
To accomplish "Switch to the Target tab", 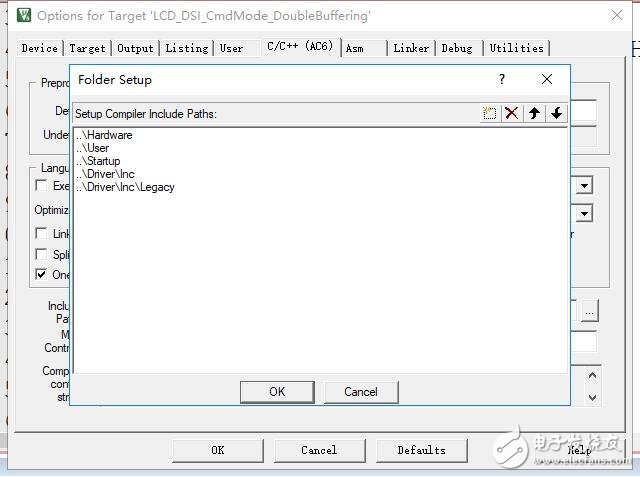I will tap(87, 48).
